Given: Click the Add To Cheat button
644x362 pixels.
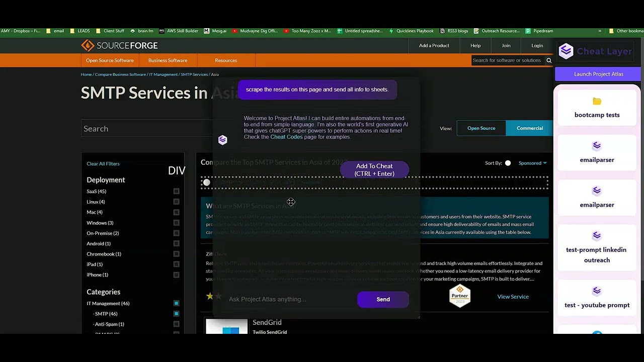Looking at the screenshot, I should tap(374, 170).
